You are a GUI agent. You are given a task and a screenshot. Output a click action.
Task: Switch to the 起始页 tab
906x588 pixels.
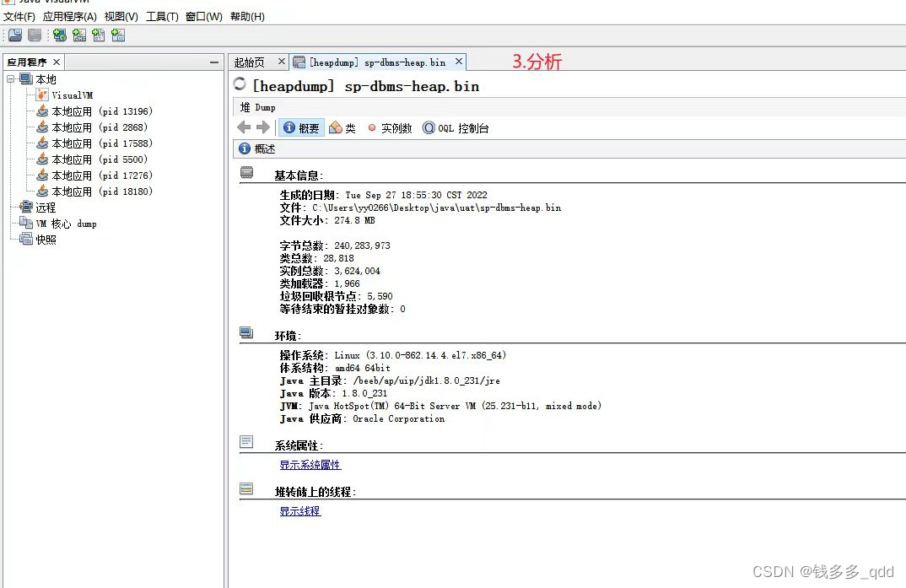[251, 61]
